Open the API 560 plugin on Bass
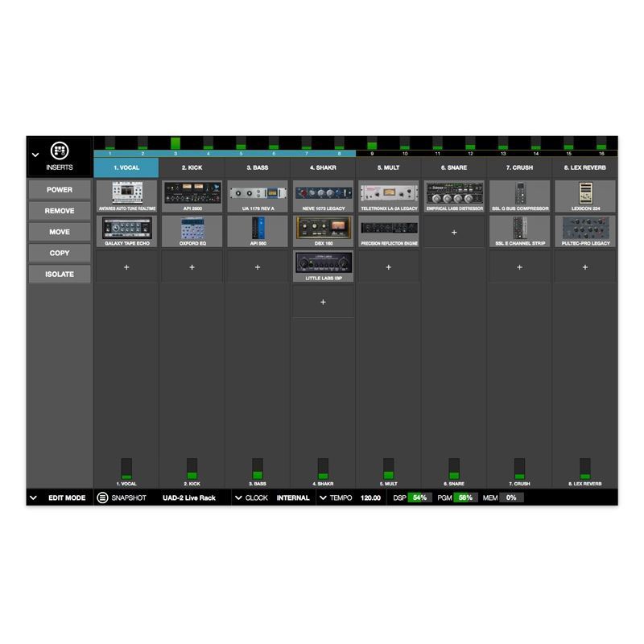This screenshot has height=644, width=644. [258, 231]
